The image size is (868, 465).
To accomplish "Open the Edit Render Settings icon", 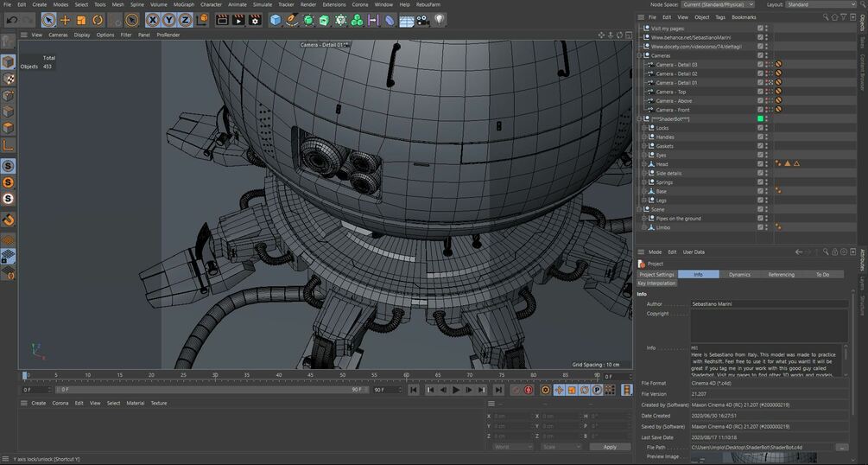I will [x=255, y=19].
